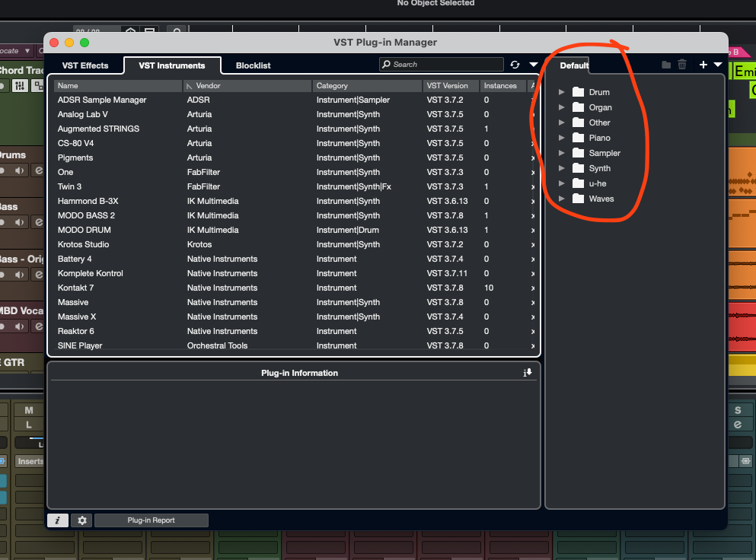Image resolution: width=756 pixels, height=560 pixels.
Task: Select the Default collection tab
Action: 574,65
